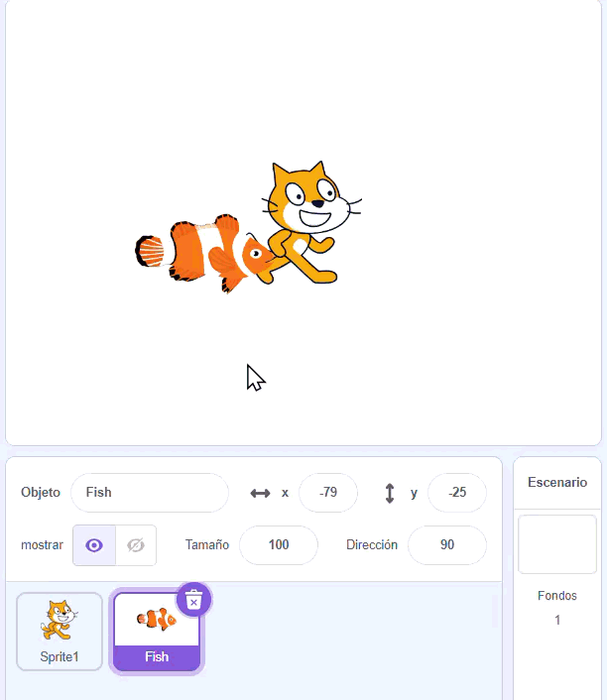The height and width of the screenshot is (700, 607).
Task: Delete the Fish sprite with trash icon
Action: click(193, 599)
